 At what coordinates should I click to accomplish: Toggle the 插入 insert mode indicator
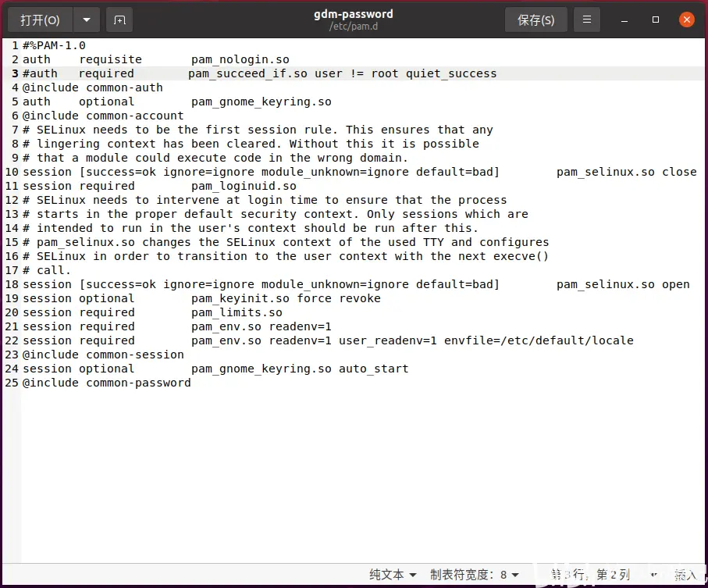(x=685, y=575)
